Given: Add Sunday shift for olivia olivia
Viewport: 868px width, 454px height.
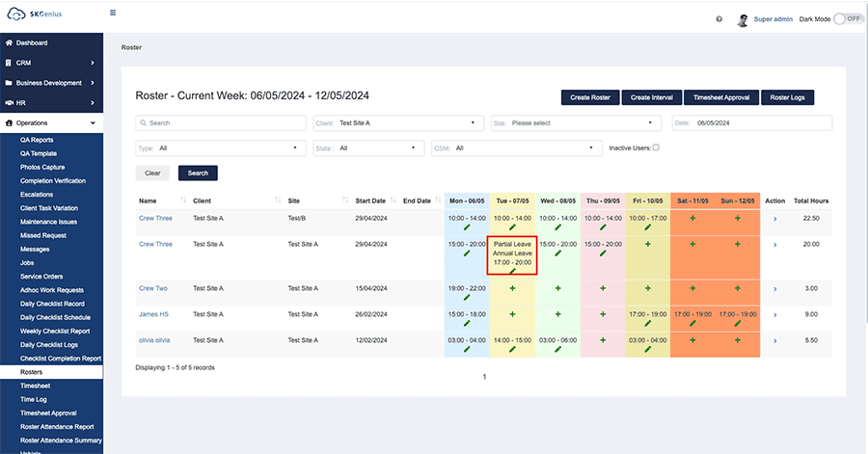Looking at the screenshot, I should [738, 340].
